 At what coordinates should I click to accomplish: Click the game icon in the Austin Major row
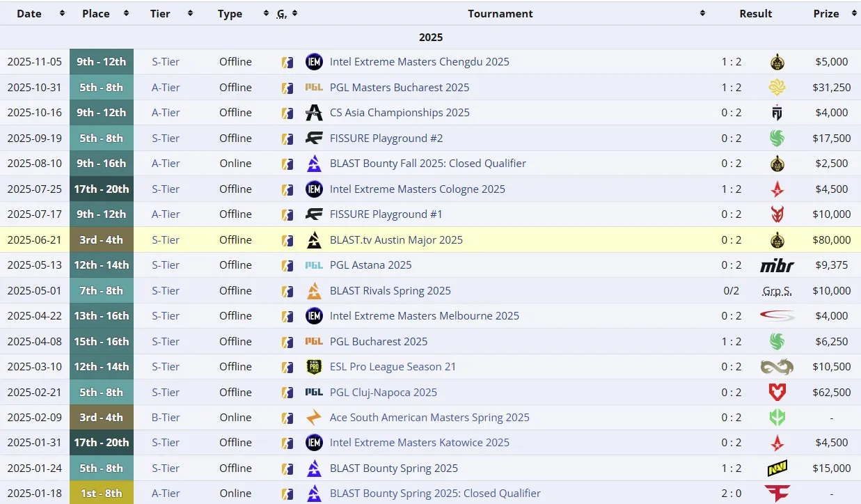(287, 240)
